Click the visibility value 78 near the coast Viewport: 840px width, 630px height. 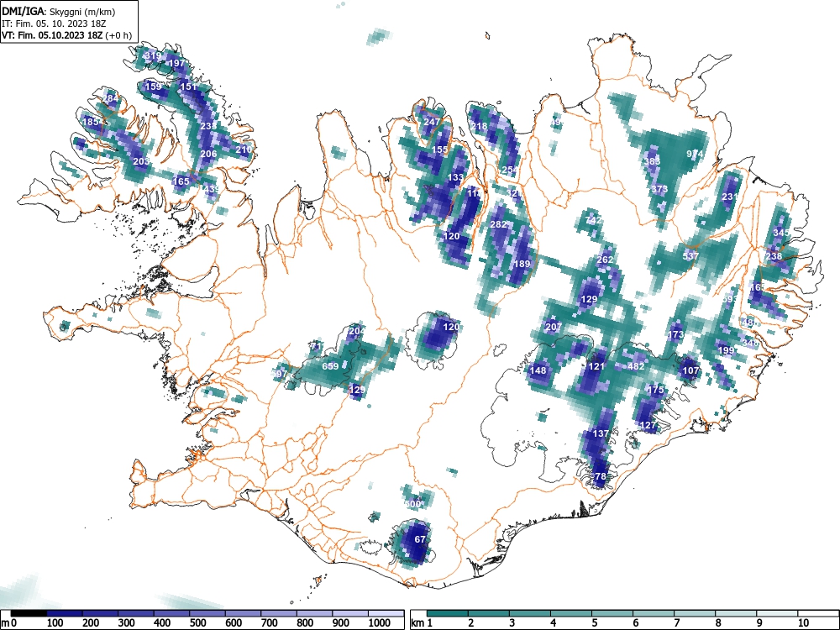coord(601,476)
